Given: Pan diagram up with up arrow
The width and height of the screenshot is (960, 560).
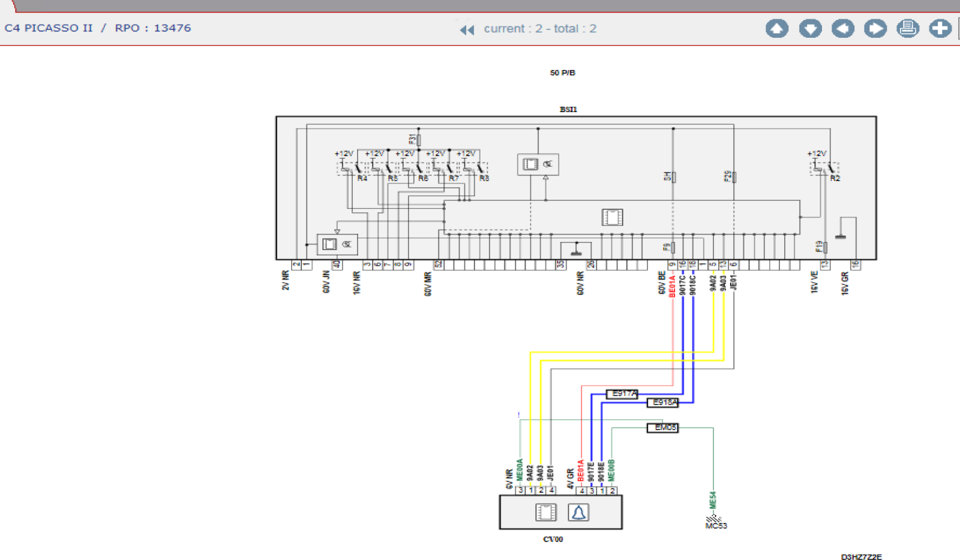Looking at the screenshot, I should click(777, 28).
